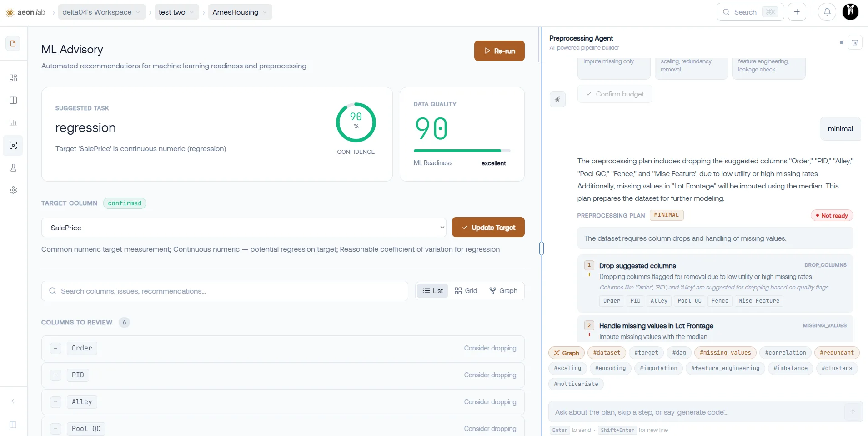
Task: Open the dashboard grid icon in sidebar
Action: (x=13, y=78)
